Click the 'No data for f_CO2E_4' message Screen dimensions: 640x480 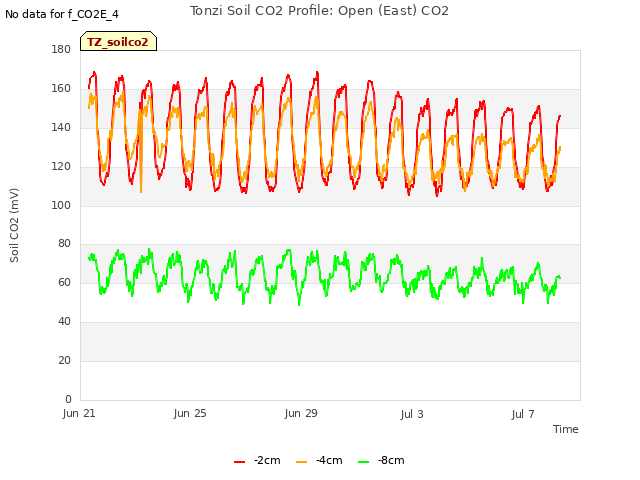[62, 14]
